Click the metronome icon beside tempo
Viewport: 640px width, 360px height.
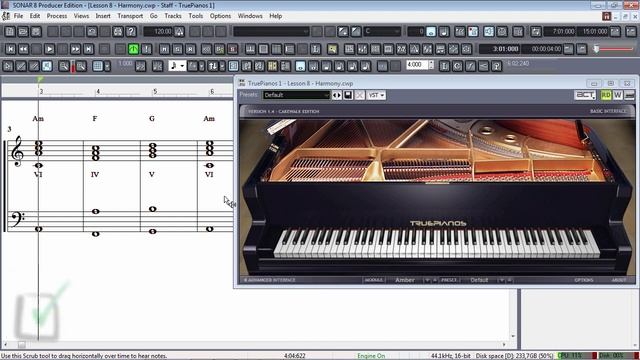point(179,31)
